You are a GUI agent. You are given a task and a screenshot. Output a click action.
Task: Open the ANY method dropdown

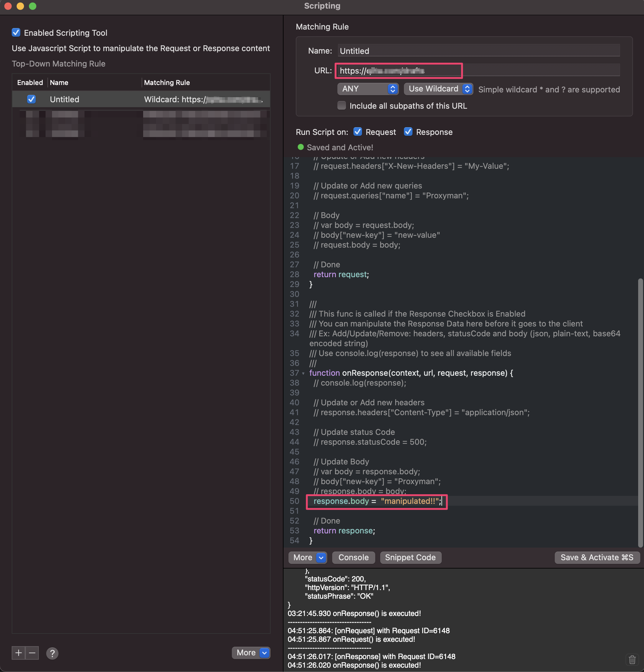(x=368, y=89)
